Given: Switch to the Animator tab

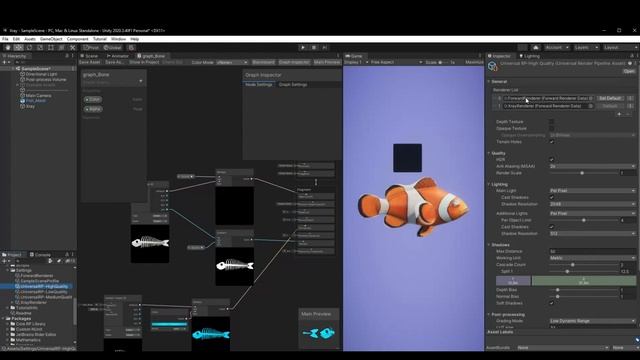Looking at the screenshot, I should tap(118, 56).
